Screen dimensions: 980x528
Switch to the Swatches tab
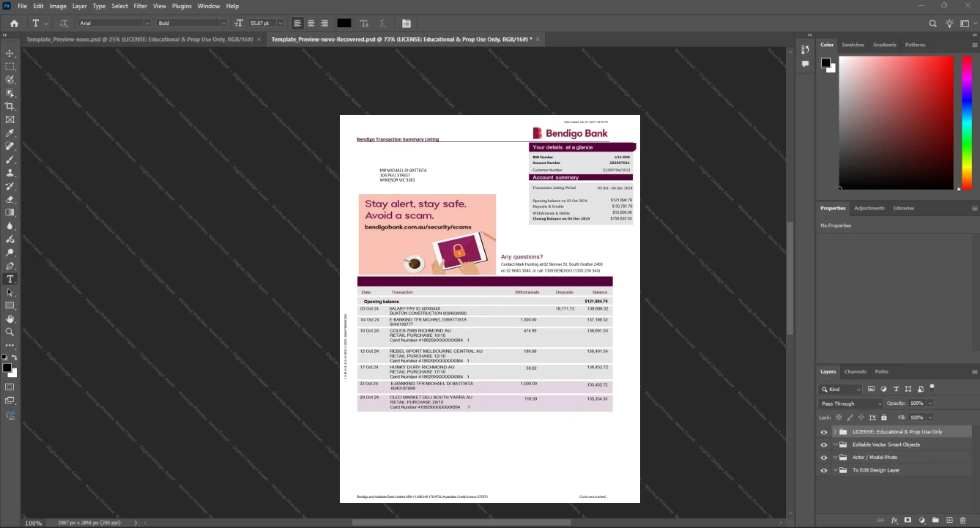click(x=853, y=45)
